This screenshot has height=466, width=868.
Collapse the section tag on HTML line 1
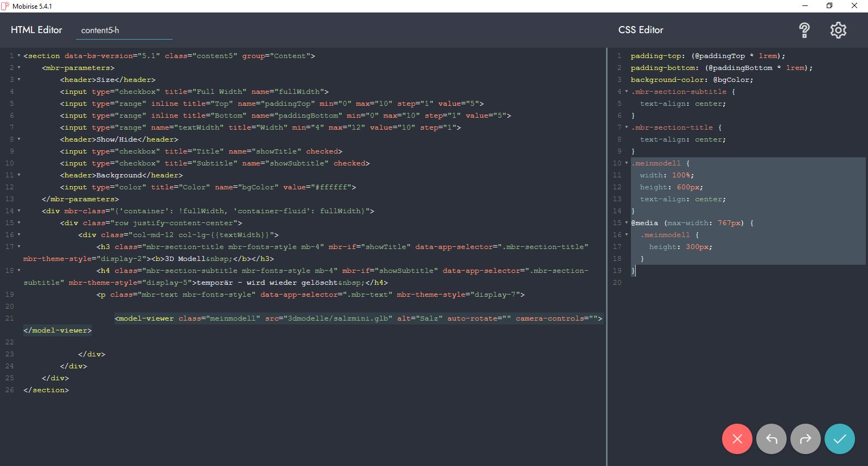[x=19, y=56]
